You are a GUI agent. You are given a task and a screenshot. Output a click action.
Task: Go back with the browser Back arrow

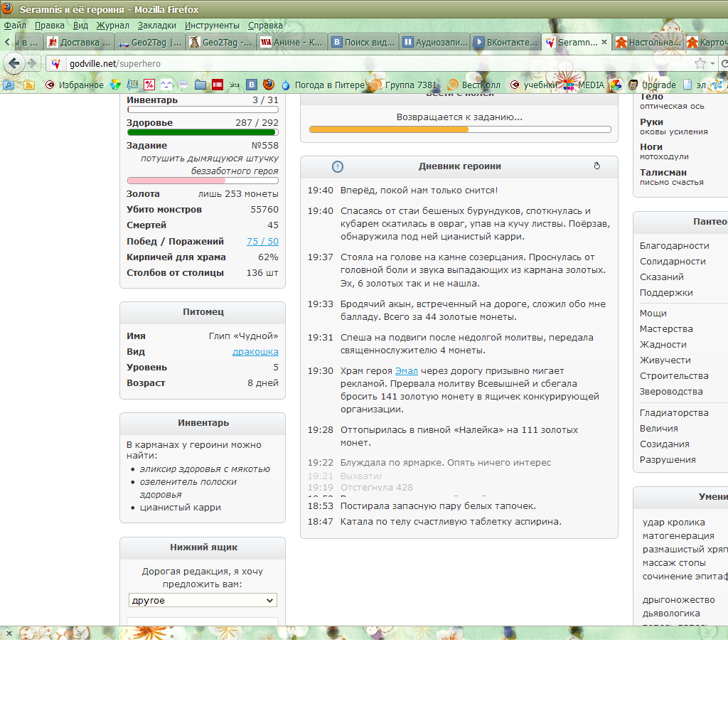[x=14, y=63]
